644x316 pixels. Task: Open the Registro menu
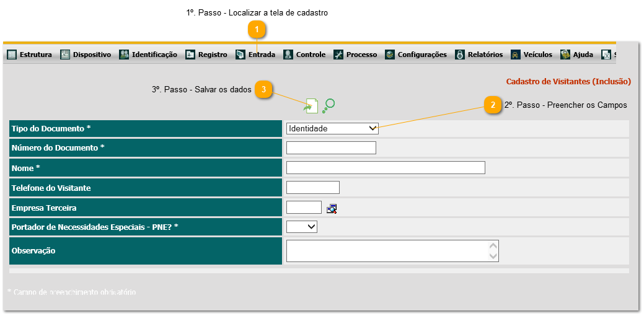[x=212, y=55]
